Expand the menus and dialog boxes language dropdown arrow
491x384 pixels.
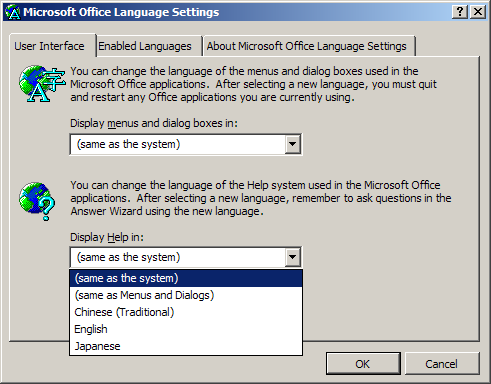(x=293, y=144)
